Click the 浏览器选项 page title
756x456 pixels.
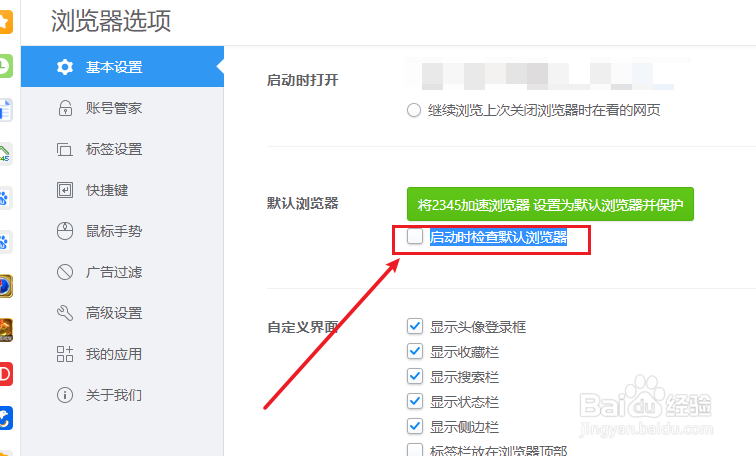[111, 21]
